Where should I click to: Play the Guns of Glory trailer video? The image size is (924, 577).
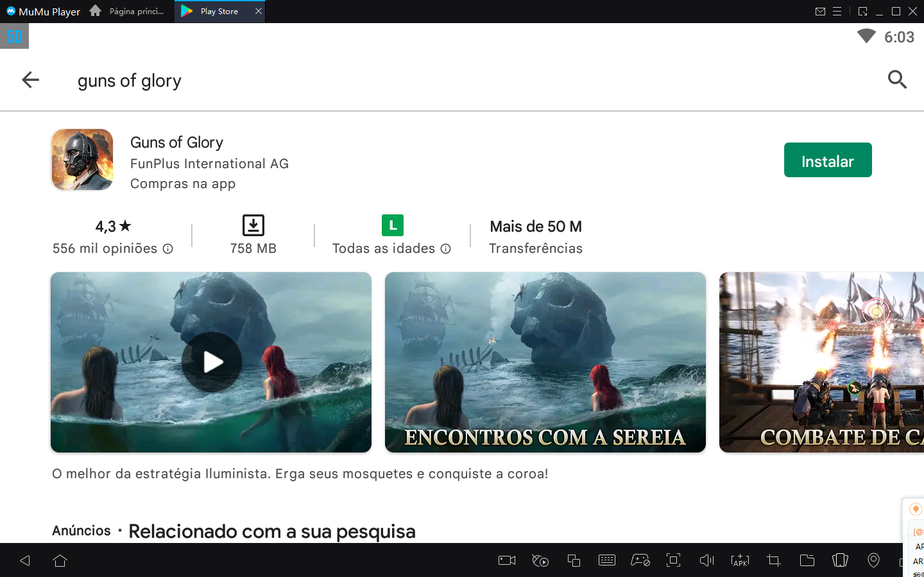211,362
